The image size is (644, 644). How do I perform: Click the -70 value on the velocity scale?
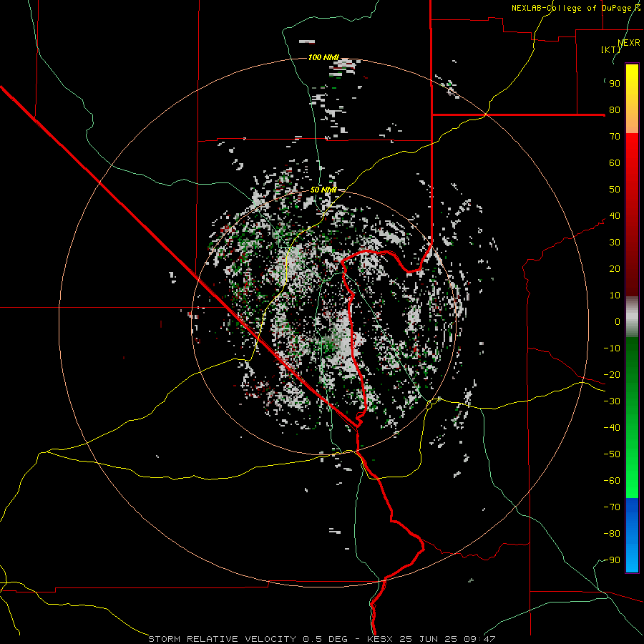pyautogui.click(x=612, y=507)
